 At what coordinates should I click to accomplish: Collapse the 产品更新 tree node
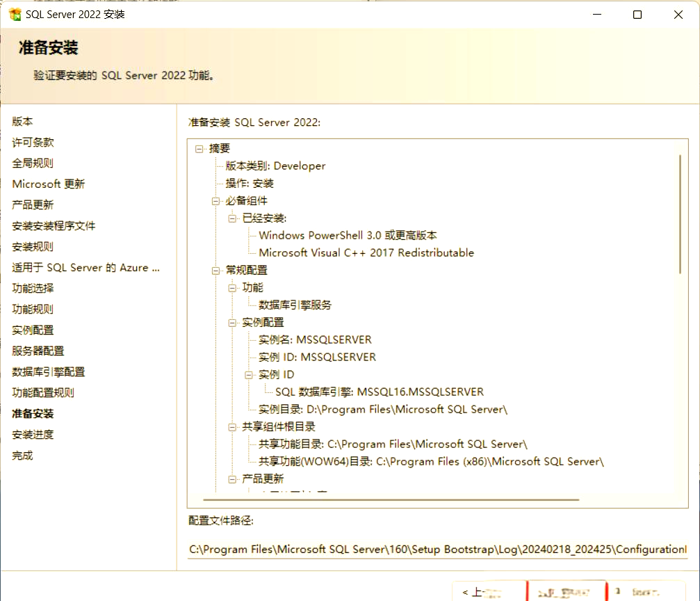pos(232,479)
